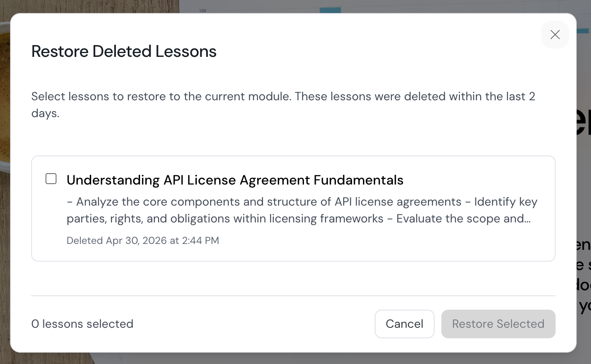Click the instruction text about selecting lessons
Viewport: 591px width, 364px height.
(283, 96)
